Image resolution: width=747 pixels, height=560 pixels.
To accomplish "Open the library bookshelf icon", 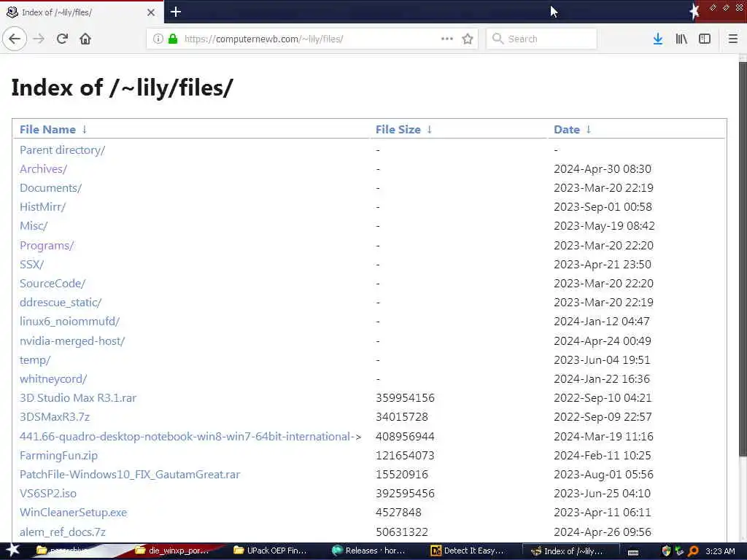I will (x=681, y=39).
